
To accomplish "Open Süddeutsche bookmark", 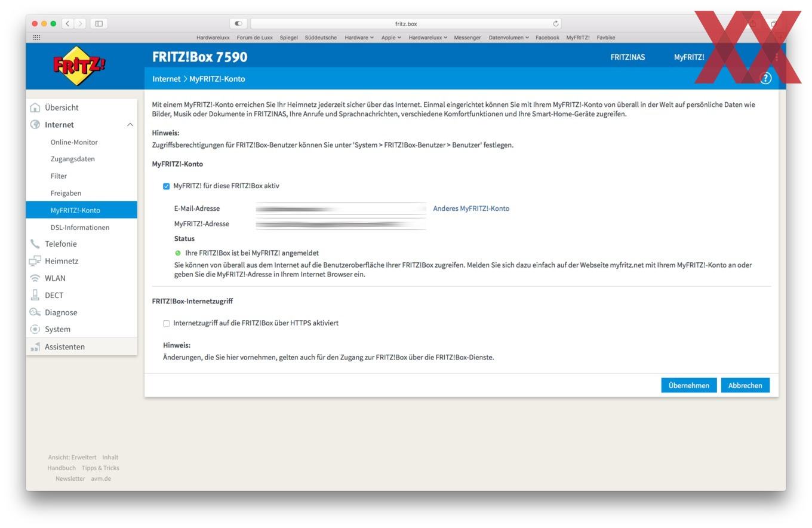I will (321, 38).
